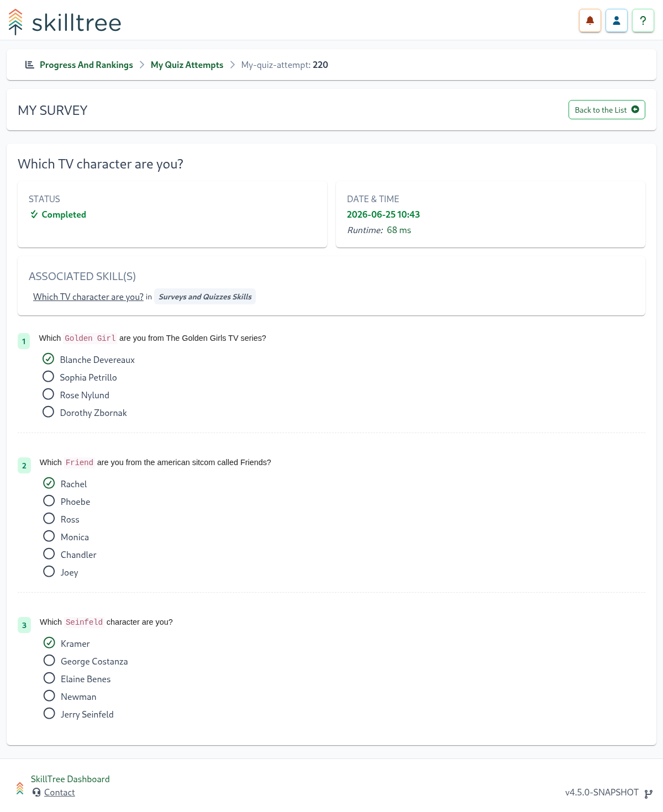This screenshot has width=663, height=812.
Task: Select the George Costanza radio option
Action: point(49,661)
